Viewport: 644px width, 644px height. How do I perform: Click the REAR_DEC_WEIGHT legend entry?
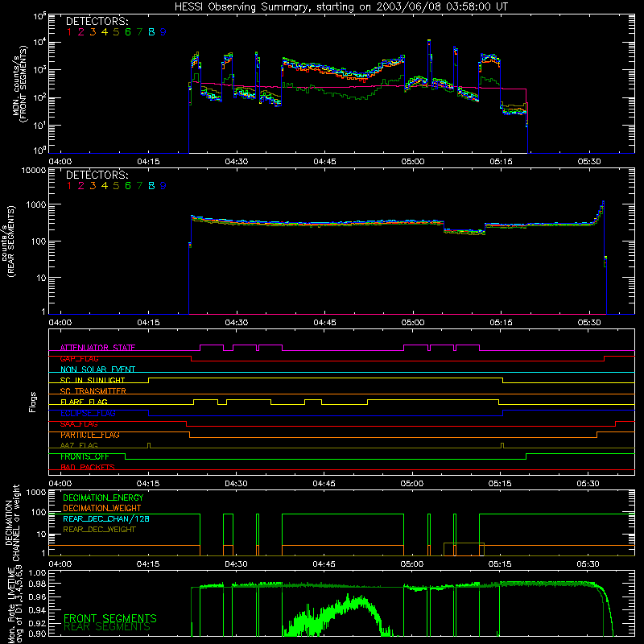click(x=99, y=530)
